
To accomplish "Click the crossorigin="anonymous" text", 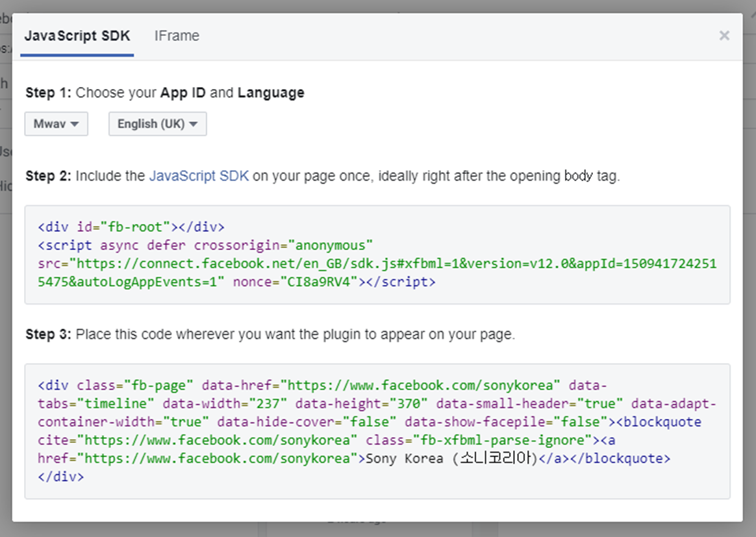I will point(283,245).
